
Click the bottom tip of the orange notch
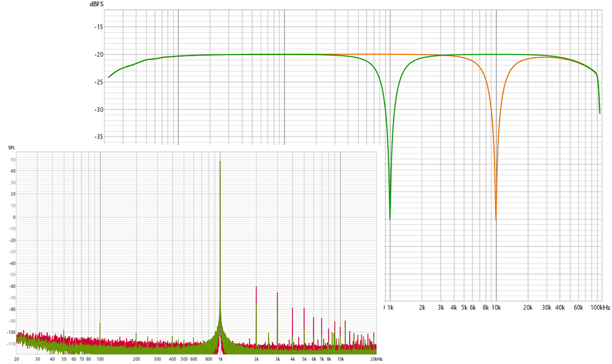496,218
